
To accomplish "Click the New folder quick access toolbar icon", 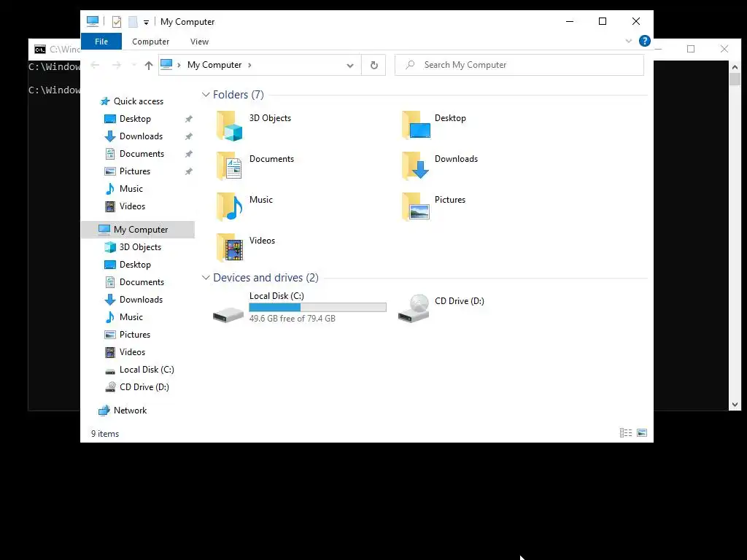I will point(133,21).
